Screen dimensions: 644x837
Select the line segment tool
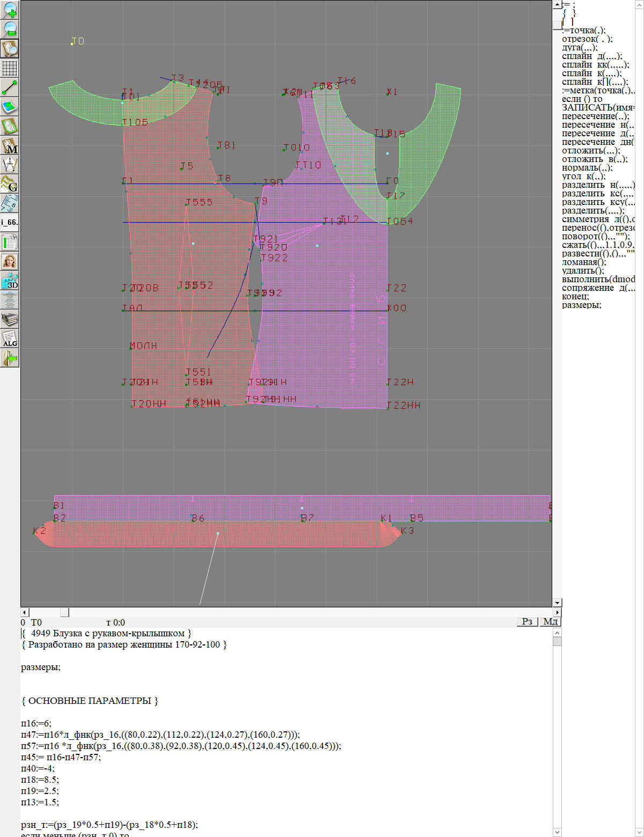[x=10, y=87]
